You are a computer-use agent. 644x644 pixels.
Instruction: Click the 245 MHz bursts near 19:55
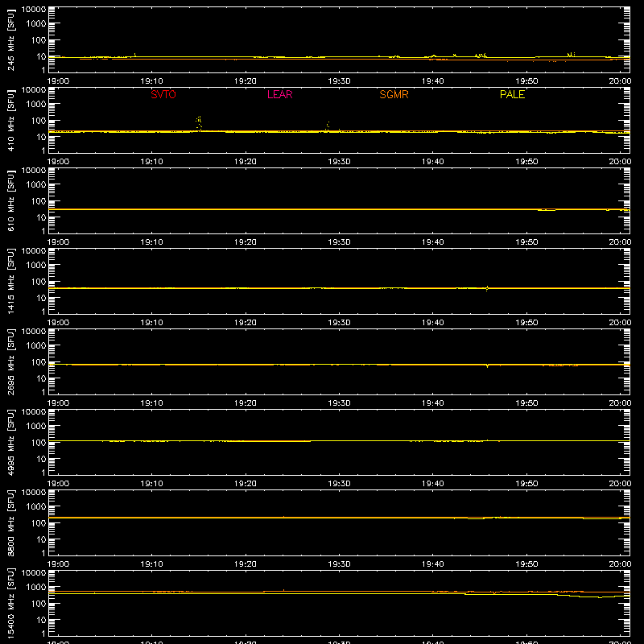point(571,54)
